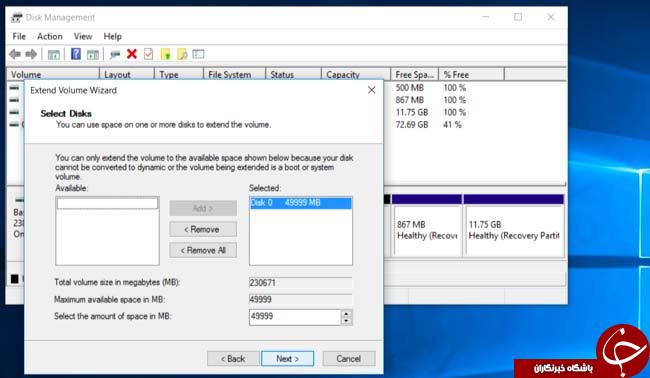Viewport: 650px width, 378px height.
Task: Increase space amount with the spinner up arrow
Action: [x=347, y=313]
